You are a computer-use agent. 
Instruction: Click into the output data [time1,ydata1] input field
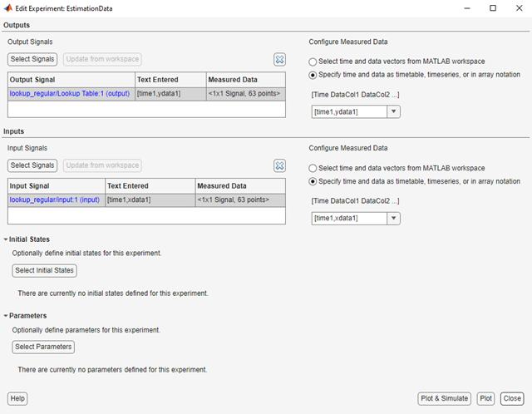click(349, 111)
